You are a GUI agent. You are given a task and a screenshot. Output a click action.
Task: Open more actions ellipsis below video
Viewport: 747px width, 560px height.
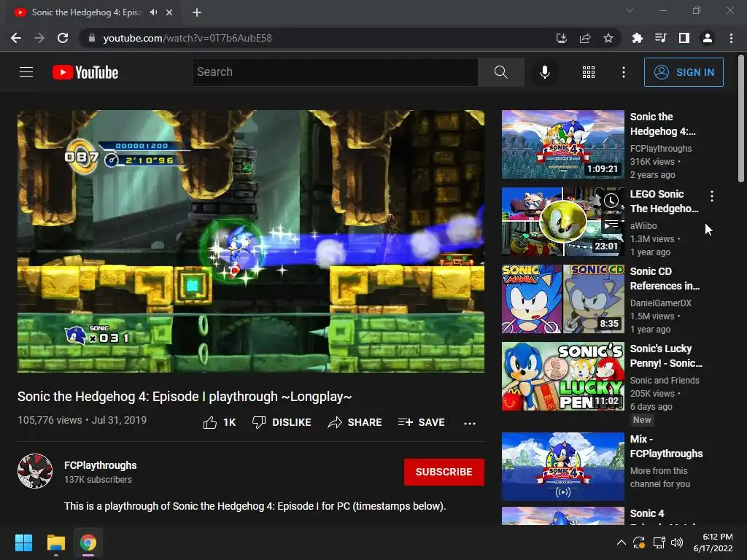(470, 423)
